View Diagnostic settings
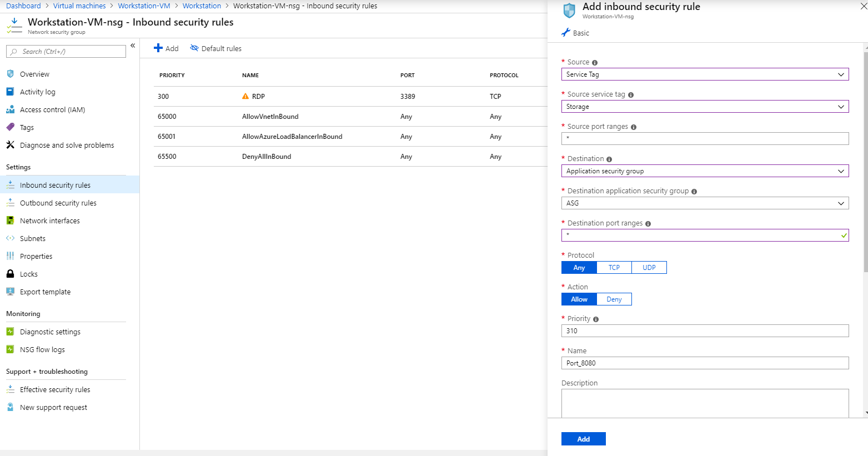 click(50, 332)
